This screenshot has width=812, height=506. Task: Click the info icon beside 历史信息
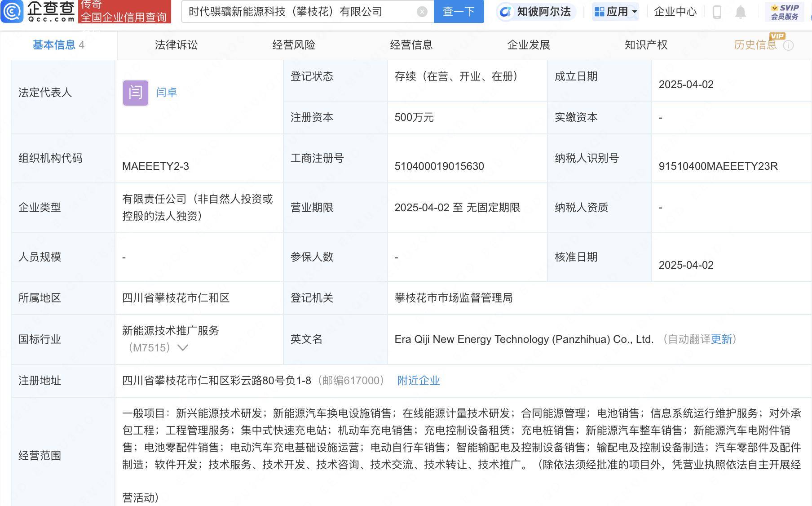click(789, 45)
